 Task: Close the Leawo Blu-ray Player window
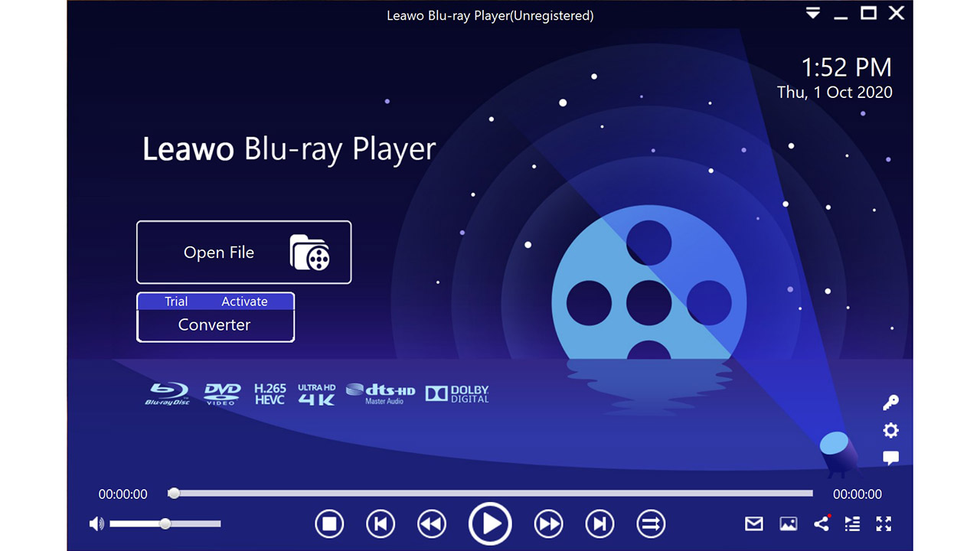coord(896,13)
